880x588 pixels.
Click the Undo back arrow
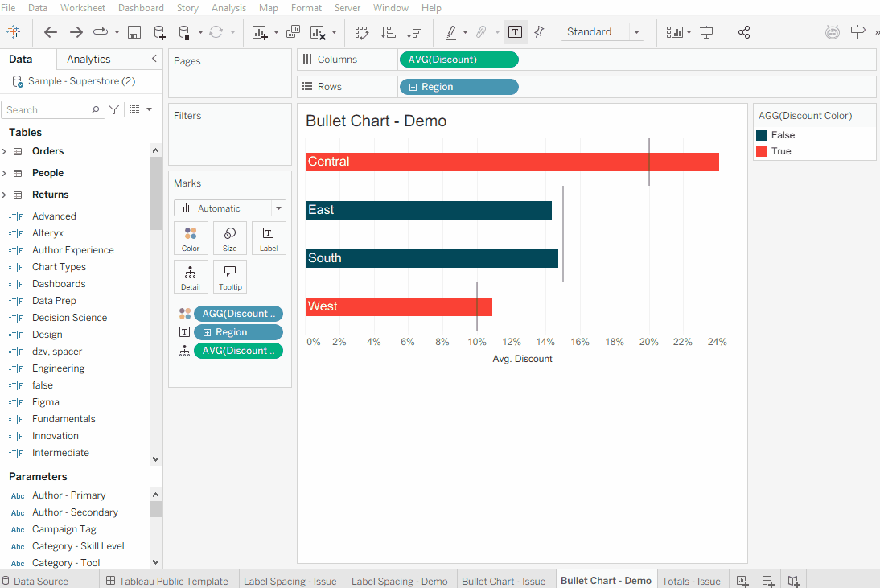(51, 32)
